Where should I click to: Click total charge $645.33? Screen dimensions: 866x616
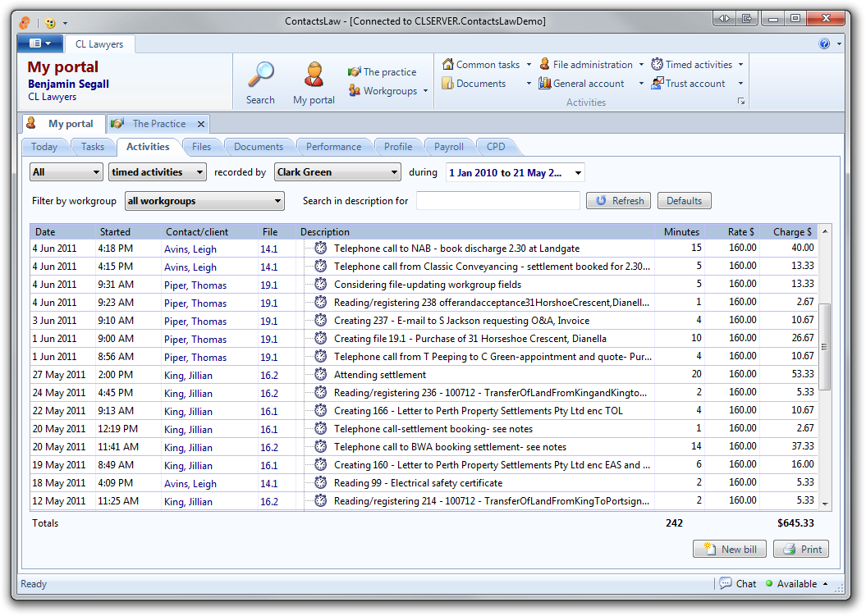coord(795,522)
